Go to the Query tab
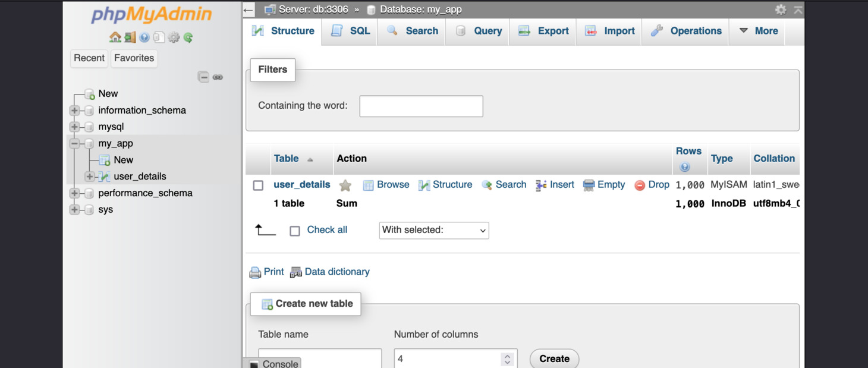The image size is (868, 368). (x=478, y=31)
